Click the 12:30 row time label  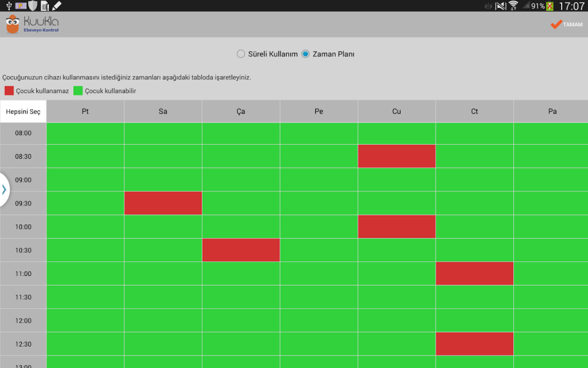[23, 344]
